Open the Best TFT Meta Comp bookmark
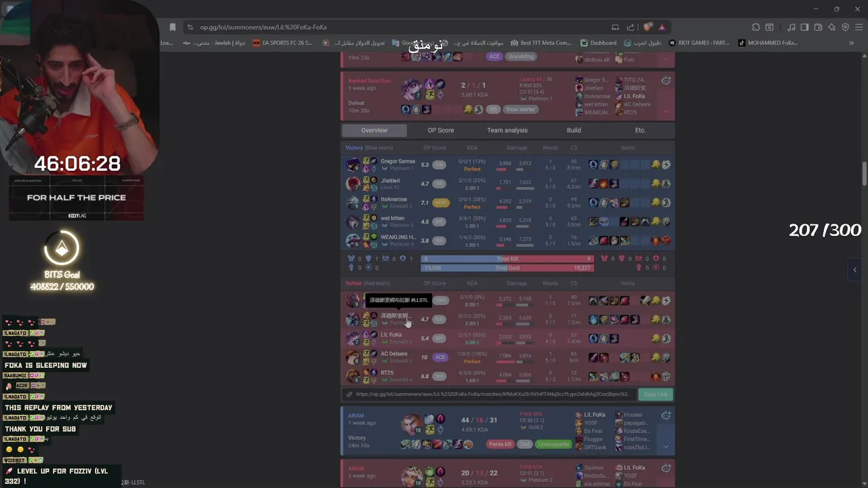The image size is (868, 488). [541, 43]
